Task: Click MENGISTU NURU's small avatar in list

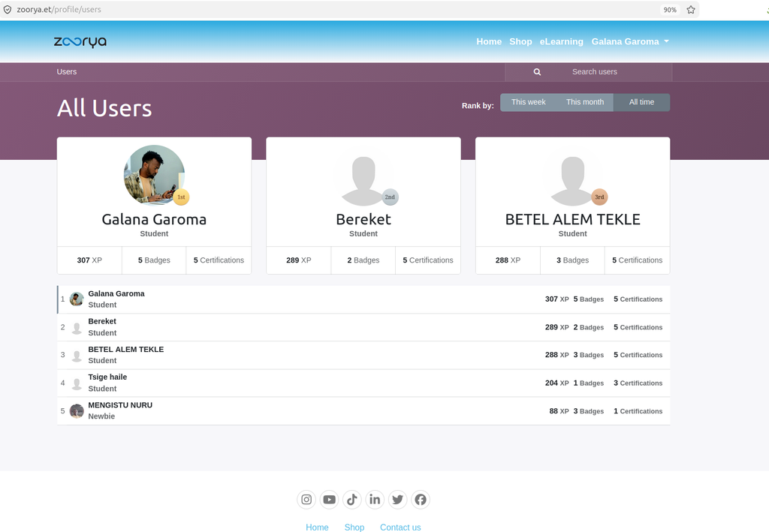Action: [x=77, y=411]
